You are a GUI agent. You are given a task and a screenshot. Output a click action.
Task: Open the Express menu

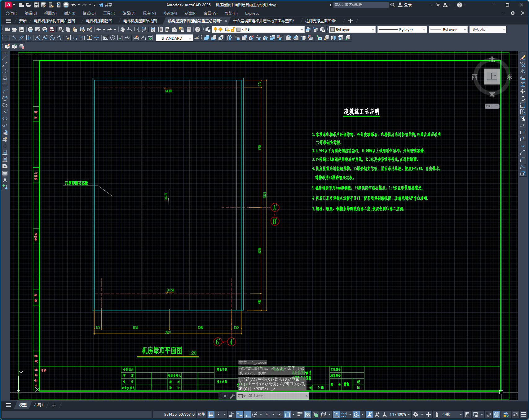tap(252, 13)
